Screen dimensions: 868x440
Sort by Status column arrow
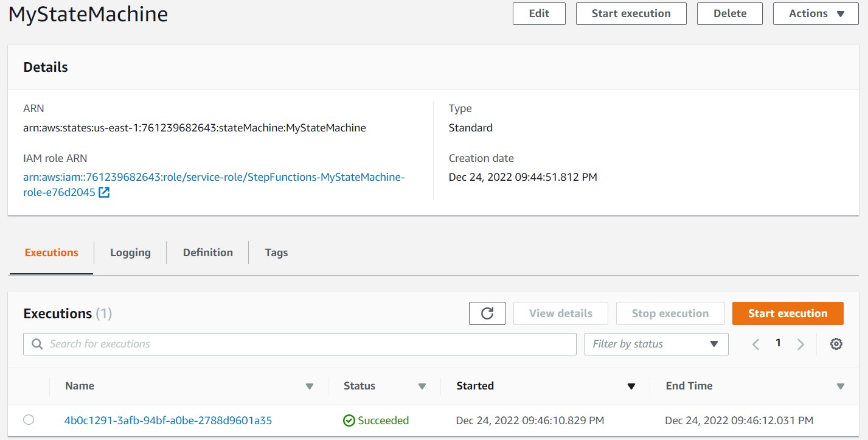coord(422,386)
